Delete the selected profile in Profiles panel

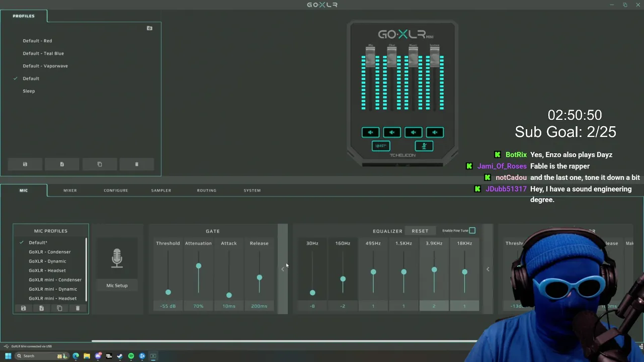coord(136,164)
